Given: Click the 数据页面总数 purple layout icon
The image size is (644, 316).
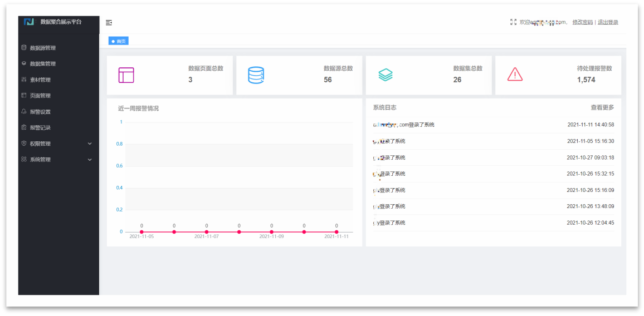Looking at the screenshot, I should tap(126, 75).
